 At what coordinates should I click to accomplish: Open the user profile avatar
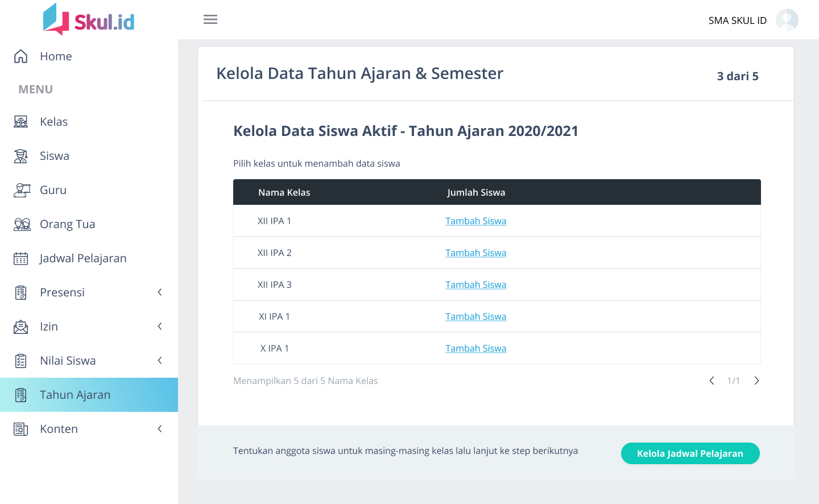point(787,20)
